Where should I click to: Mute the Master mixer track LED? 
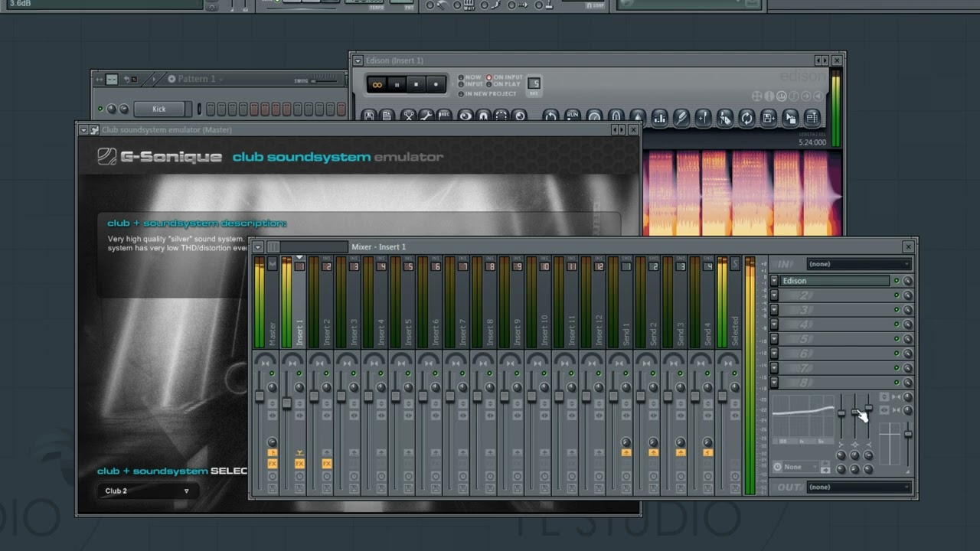(272, 373)
